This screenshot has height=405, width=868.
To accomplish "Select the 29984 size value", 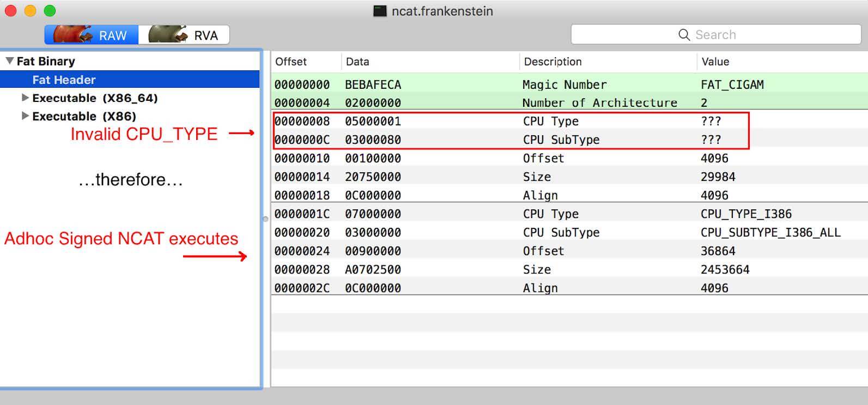I will 718,177.
